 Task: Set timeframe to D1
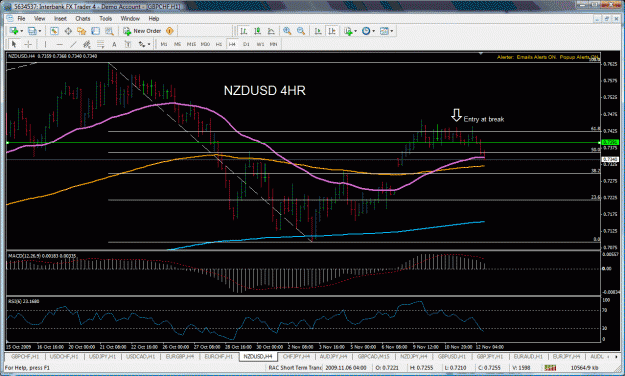coord(246,44)
